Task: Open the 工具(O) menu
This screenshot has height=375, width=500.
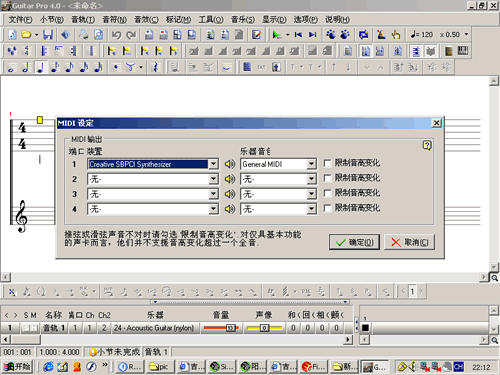Action: (211, 20)
